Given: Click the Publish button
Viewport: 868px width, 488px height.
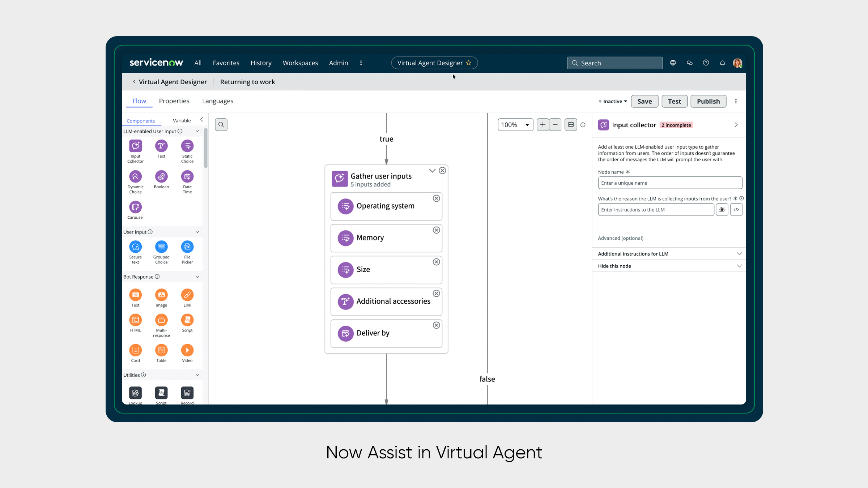Looking at the screenshot, I should point(708,102).
